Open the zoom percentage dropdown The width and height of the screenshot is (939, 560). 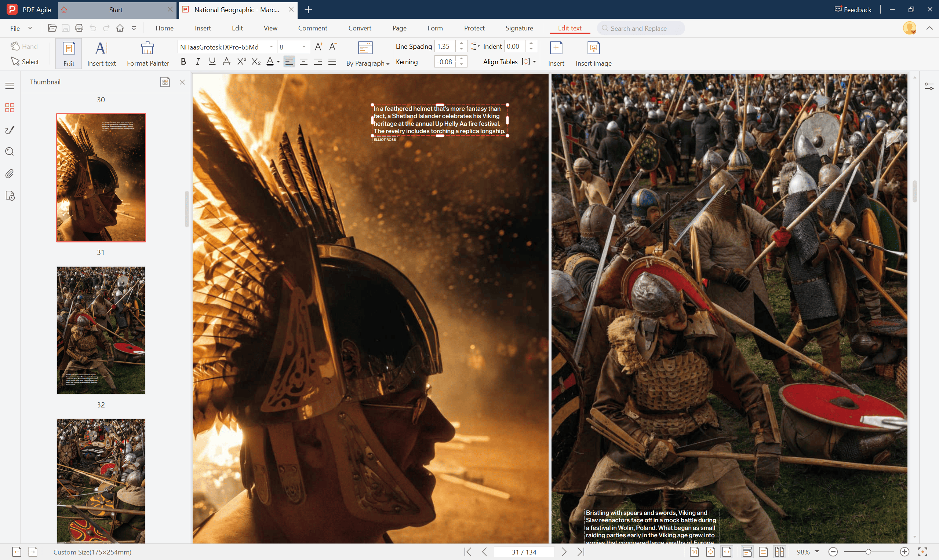[817, 552]
